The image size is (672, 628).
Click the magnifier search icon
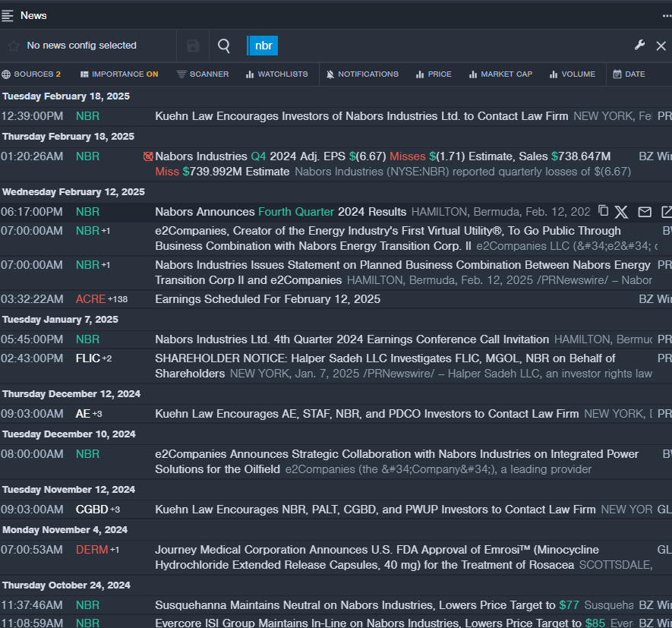coord(224,46)
